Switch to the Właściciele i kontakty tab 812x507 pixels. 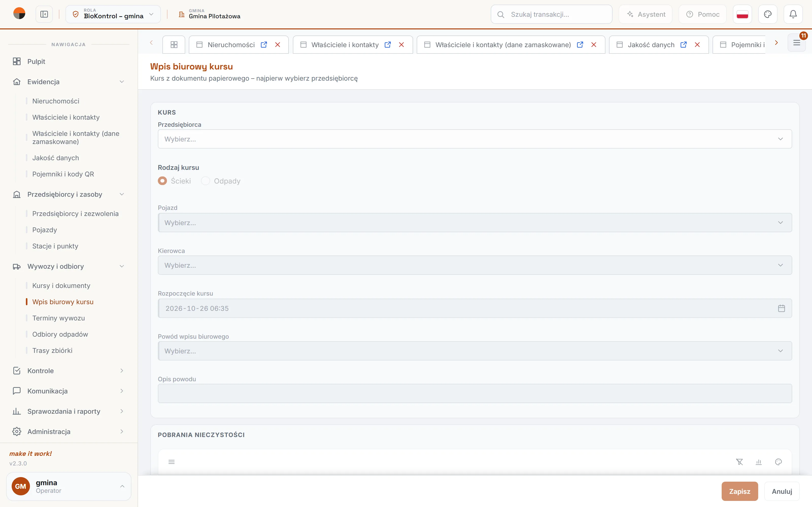tap(345, 45)
